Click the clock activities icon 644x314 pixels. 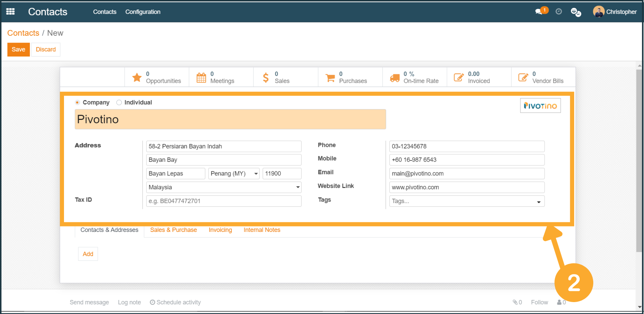[x=559, y=12]
